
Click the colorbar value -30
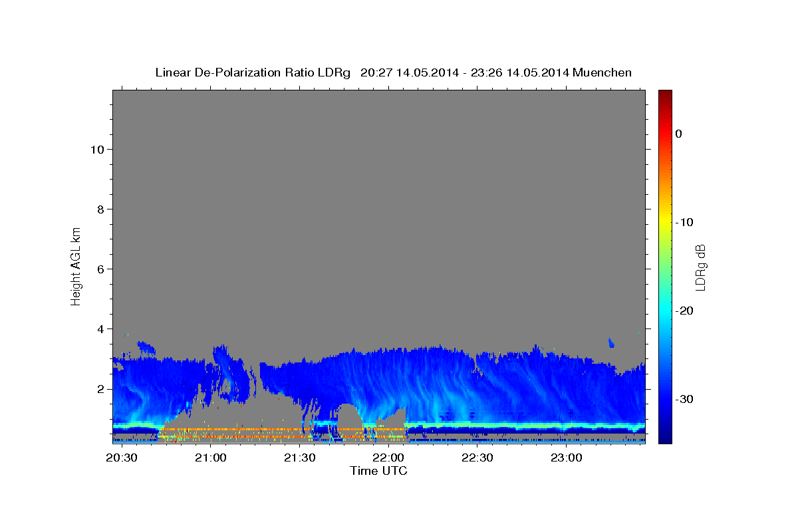(x=684, y=399)
